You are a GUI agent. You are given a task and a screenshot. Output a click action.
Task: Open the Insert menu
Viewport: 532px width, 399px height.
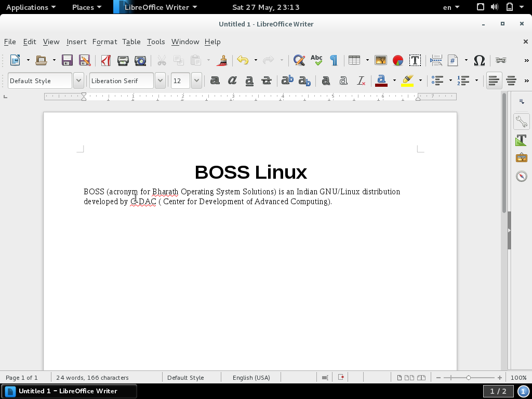tap(76, 42)
